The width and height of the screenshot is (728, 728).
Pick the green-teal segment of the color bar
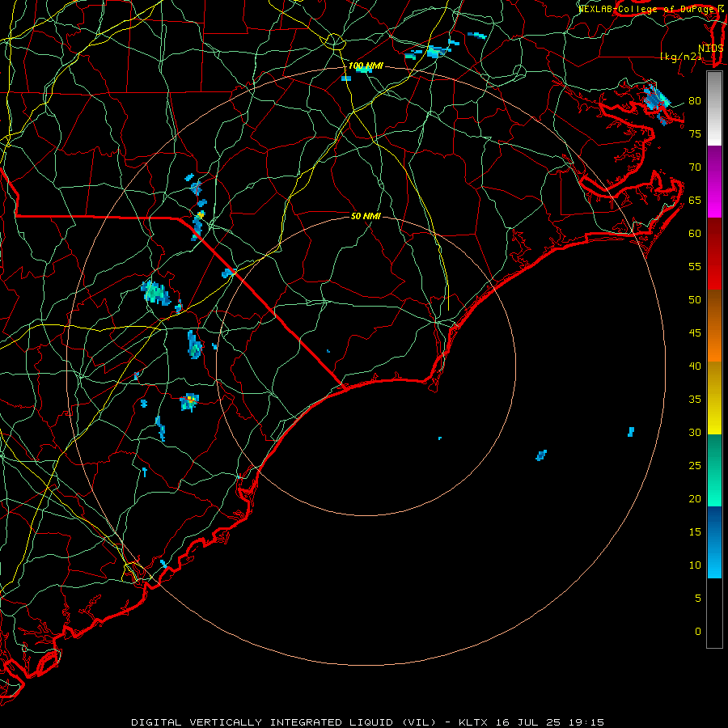[x=714, y=470]
